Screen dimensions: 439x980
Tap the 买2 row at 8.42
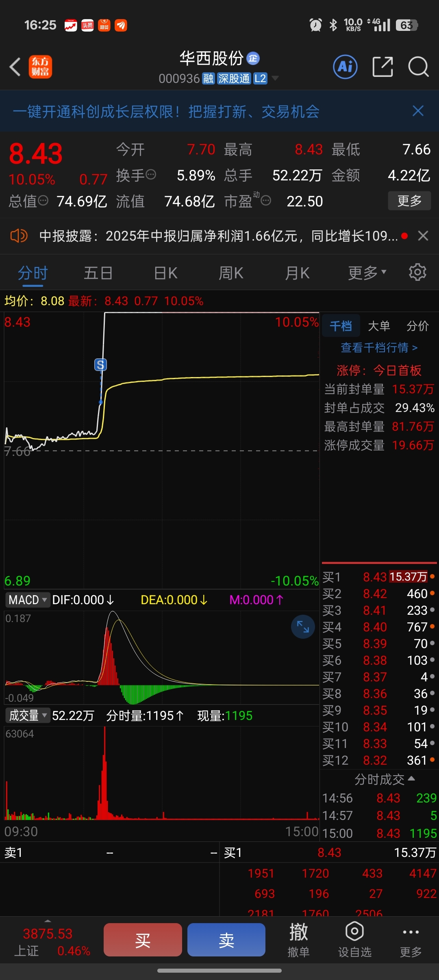click(x=379, y=593)
